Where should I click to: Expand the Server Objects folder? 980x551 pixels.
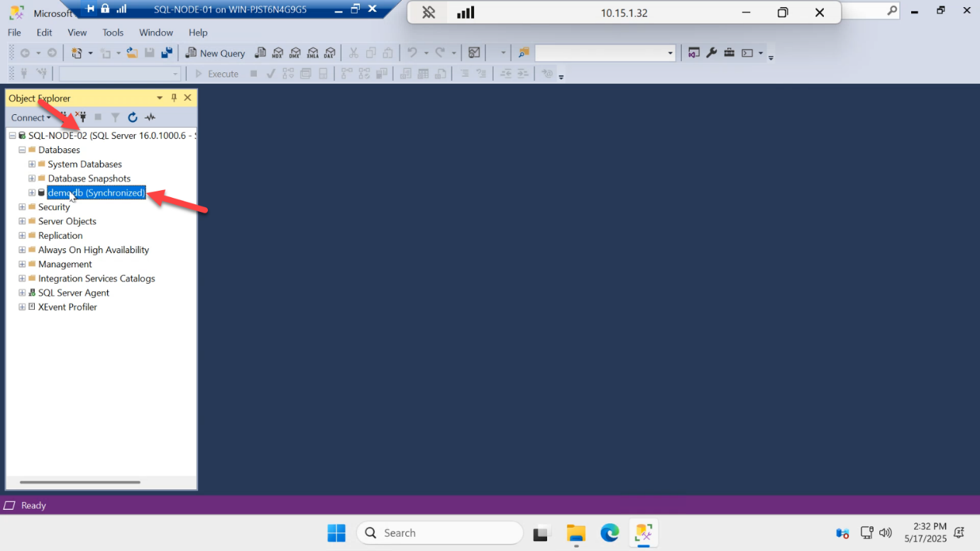pyautogui.click(x=22, y=221)
